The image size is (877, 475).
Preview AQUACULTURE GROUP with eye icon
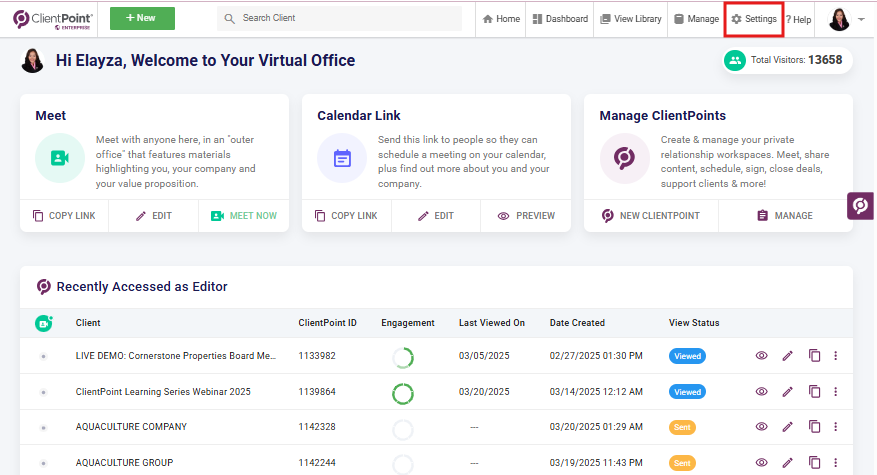tap(761, 463)
